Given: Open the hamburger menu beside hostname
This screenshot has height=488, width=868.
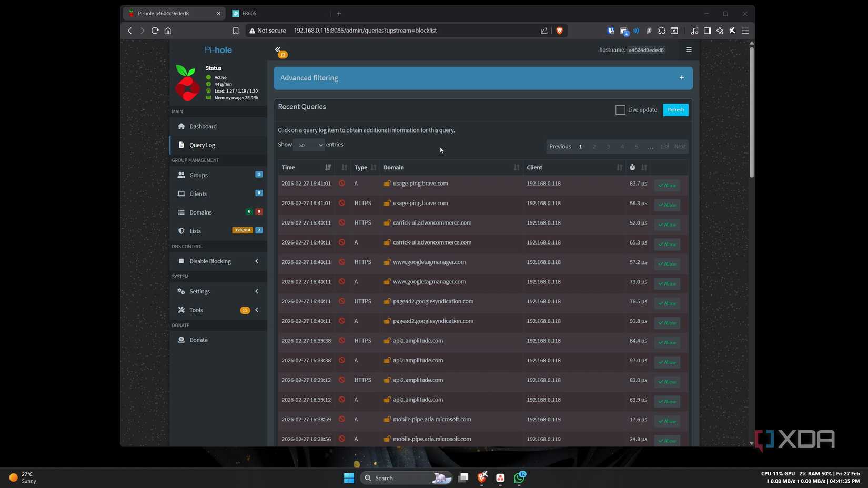Looking at the screenshot, I should (689, 50).
